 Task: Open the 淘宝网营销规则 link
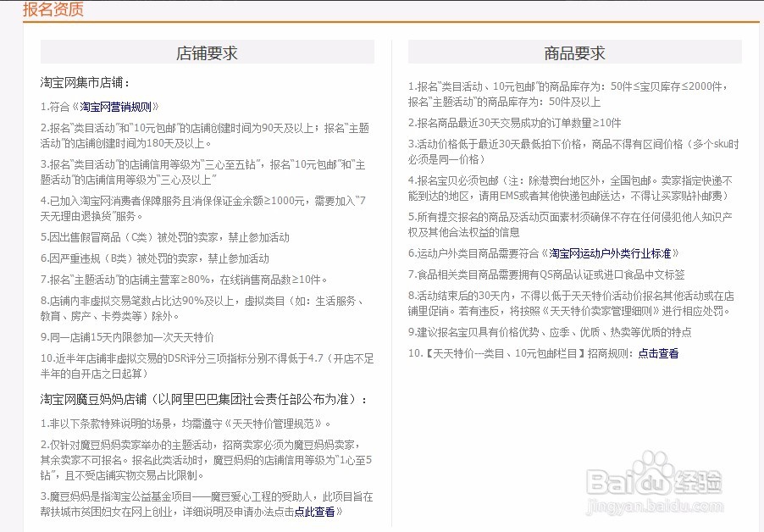[115, 107]
